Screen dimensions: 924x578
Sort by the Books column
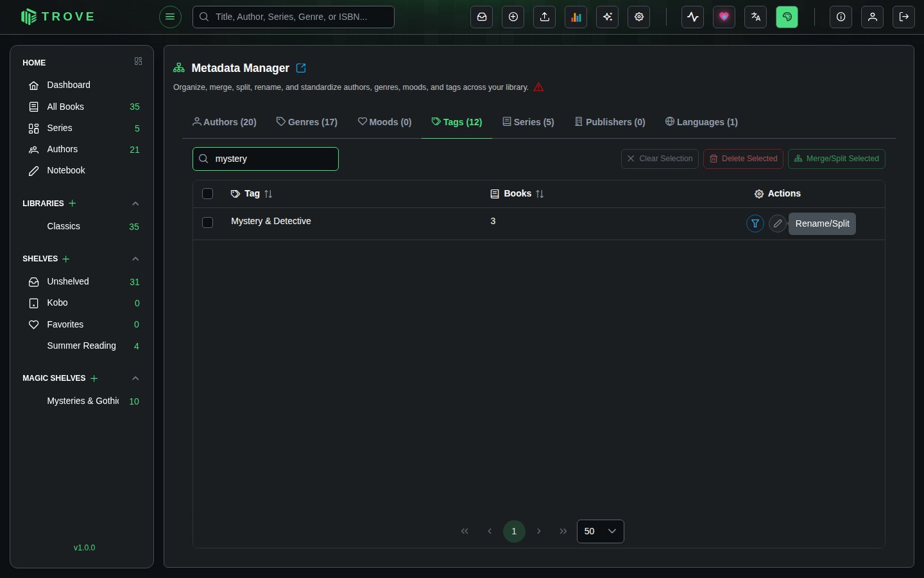(540, 194)
